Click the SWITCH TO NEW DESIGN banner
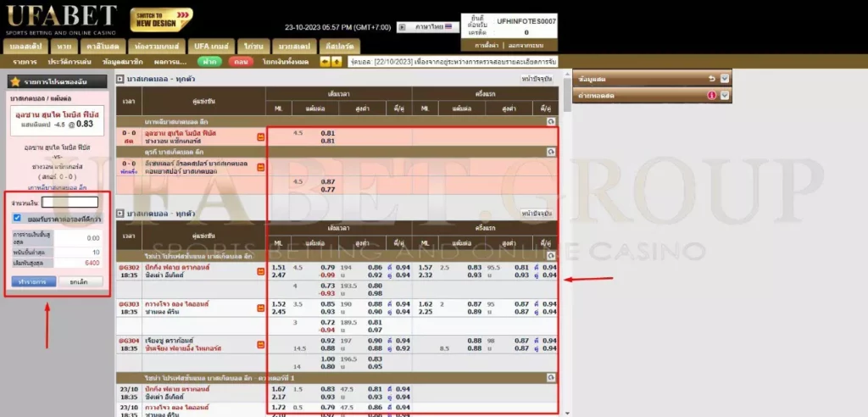The width and height of the screenshot is (868, 417). click(161, 19)
